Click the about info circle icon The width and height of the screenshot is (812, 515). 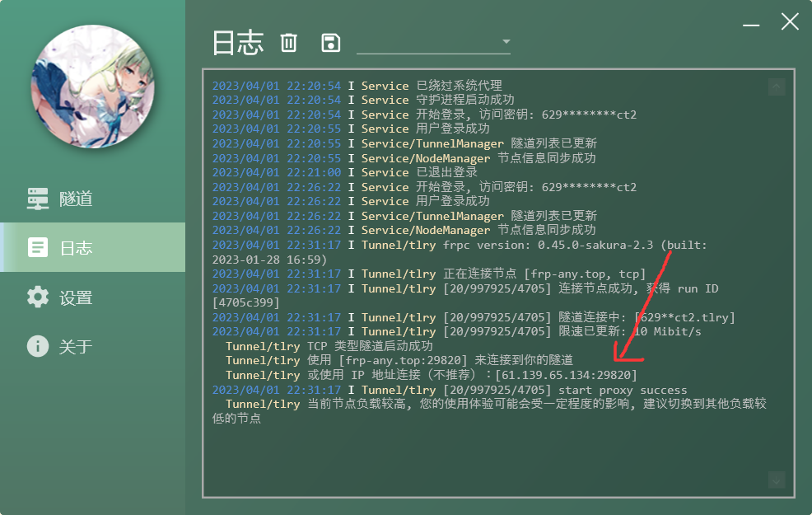(38, 346)
